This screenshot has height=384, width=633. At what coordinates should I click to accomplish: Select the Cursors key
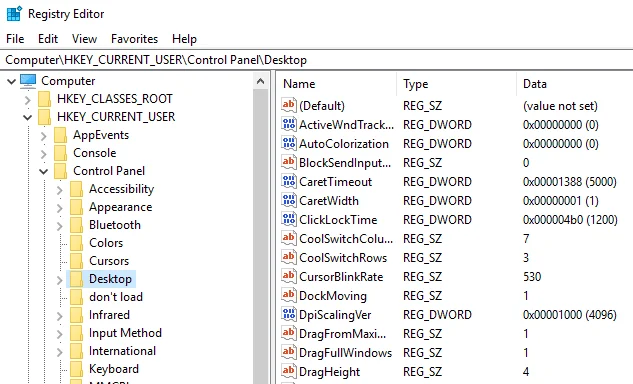(109, 261)
